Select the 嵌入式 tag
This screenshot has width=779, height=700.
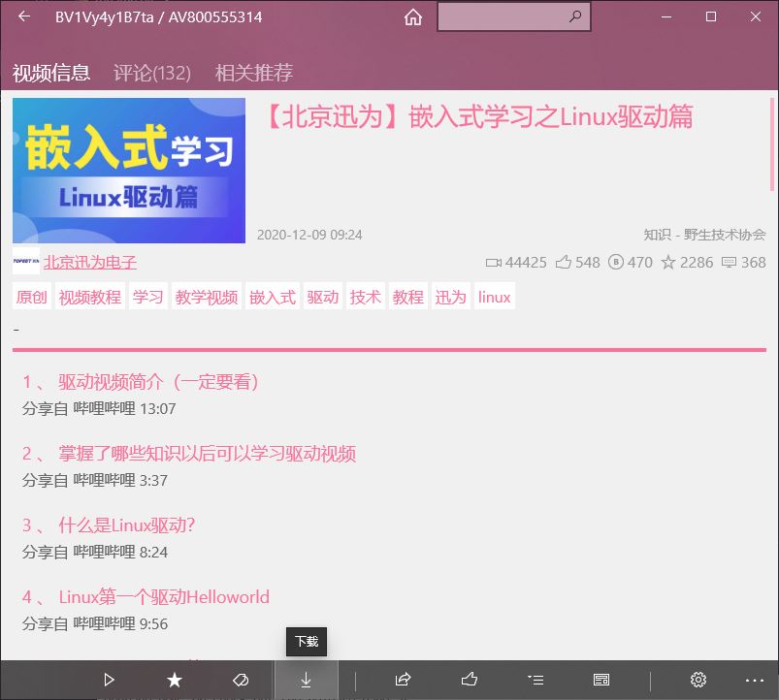tap(273, 297)
